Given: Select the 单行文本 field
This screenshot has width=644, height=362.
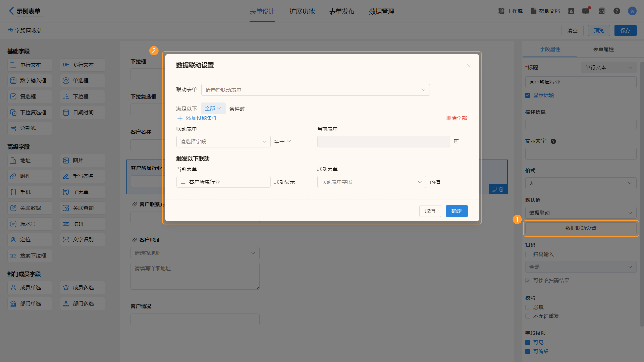Looking at the screenshot, I should coord(30,65).
